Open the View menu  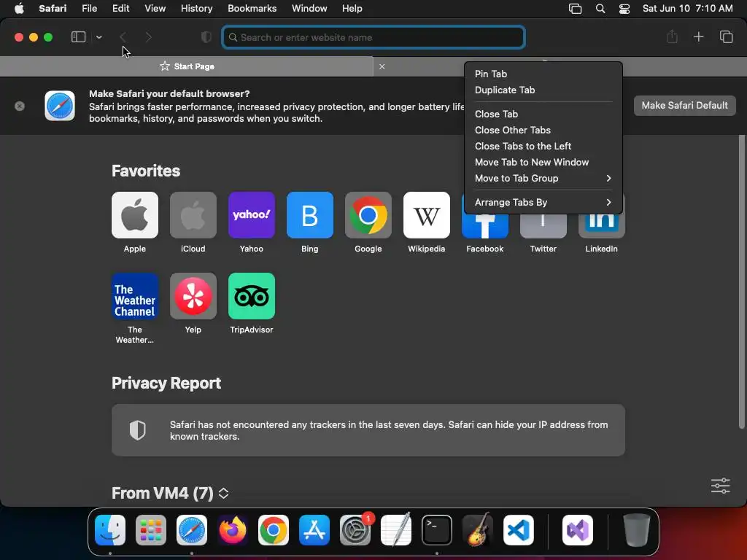[x=155, y=8]
